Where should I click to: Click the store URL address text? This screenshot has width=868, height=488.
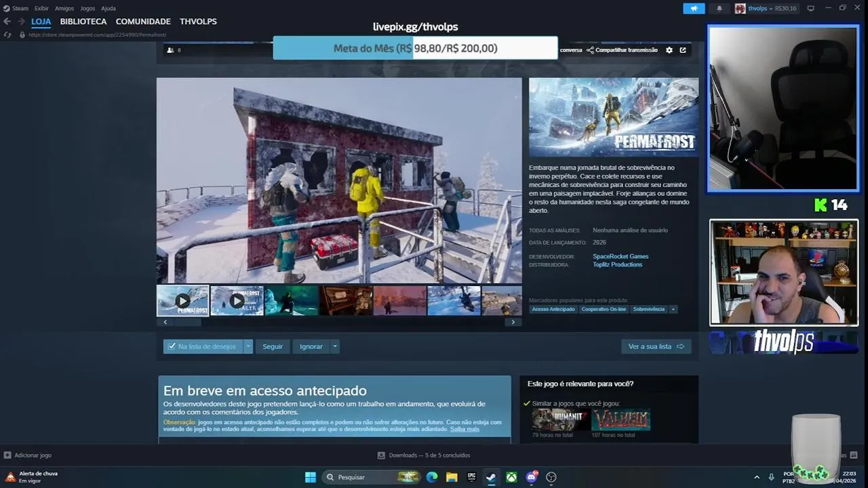(98, 35)
